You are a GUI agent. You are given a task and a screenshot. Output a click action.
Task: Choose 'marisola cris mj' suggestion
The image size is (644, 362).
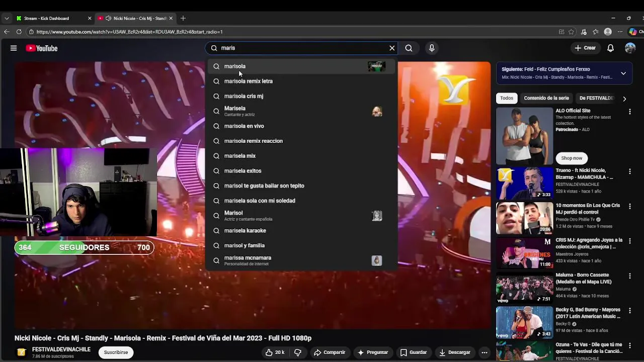(301, 96)
